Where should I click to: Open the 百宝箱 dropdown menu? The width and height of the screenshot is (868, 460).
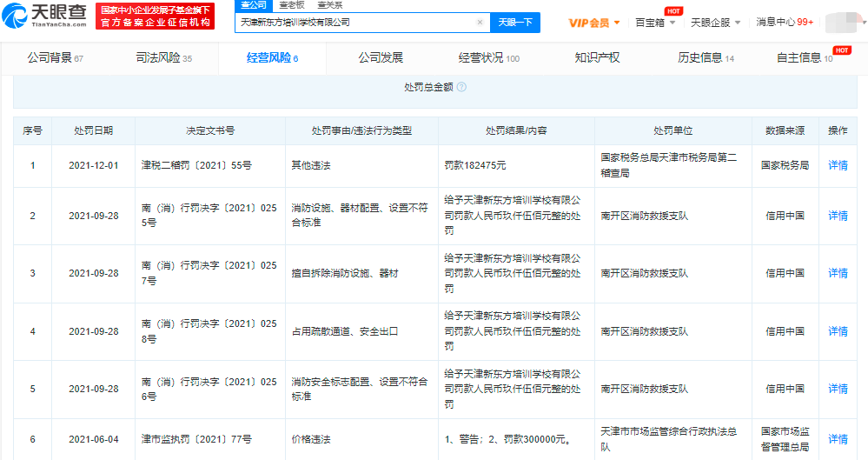click(655, 23)
